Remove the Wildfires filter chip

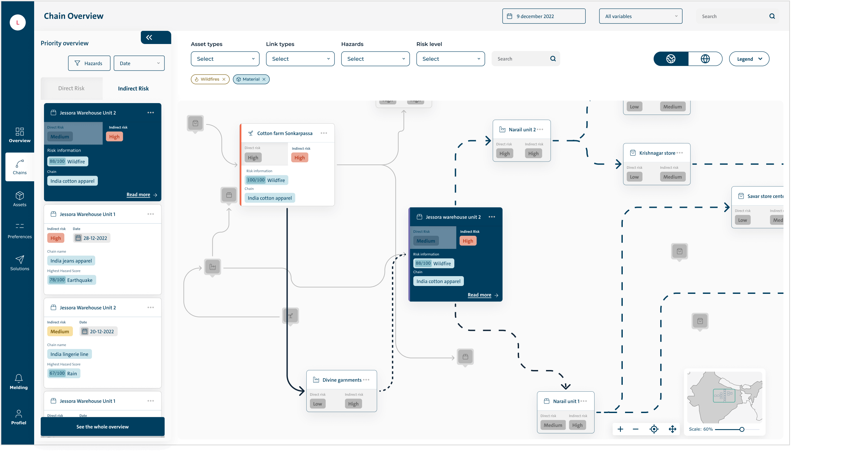(x=224, y=79)
